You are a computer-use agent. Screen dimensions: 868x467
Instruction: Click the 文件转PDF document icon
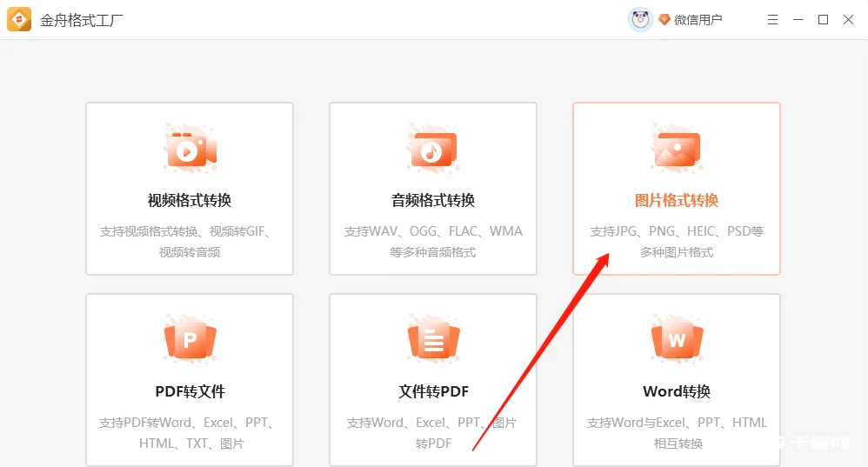[432, 340]
